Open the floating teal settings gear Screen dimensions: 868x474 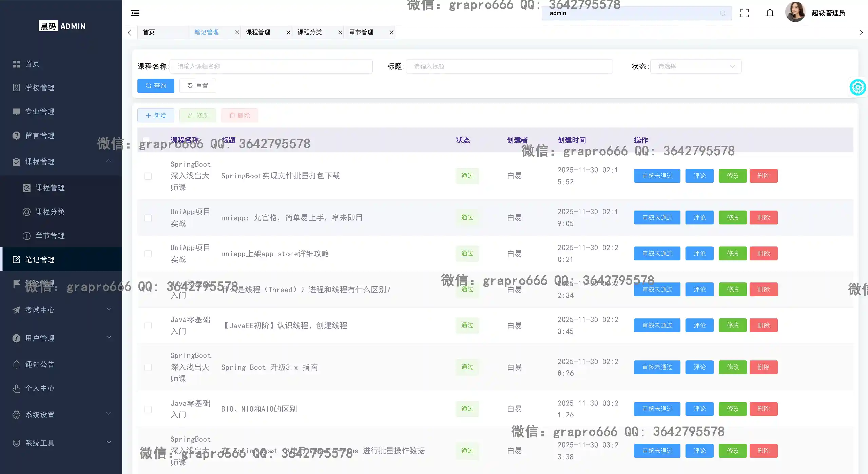[857, 87]
